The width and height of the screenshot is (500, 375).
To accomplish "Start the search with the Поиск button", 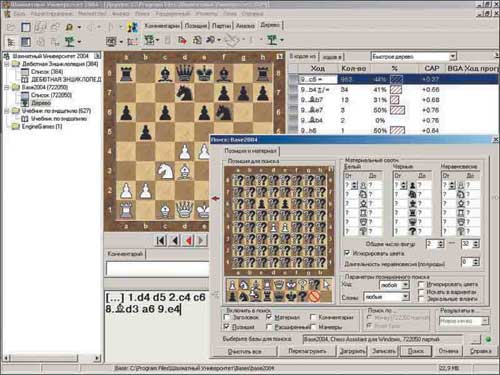I will 416,351.
